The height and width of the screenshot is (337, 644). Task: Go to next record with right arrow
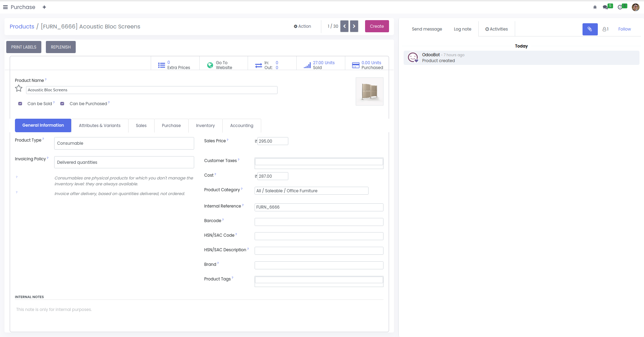pos(354,26)
